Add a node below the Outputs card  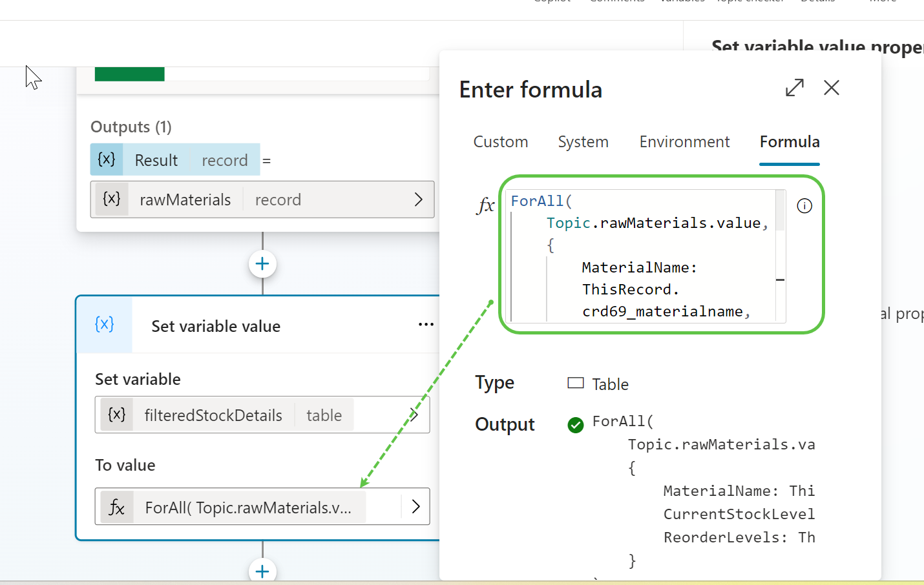[262, 263]
